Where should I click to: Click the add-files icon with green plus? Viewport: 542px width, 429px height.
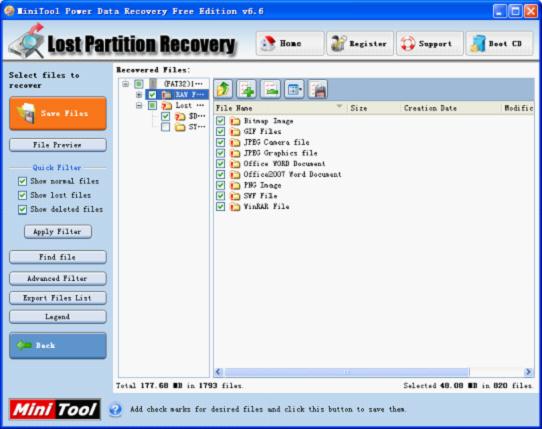[247, 89]
